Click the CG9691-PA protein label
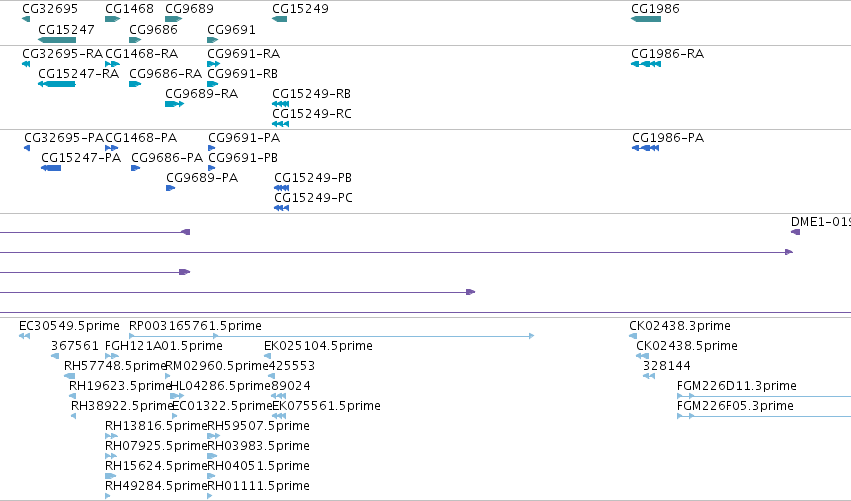Screen dimensions: 851x501 pyautogui.click(x=244, y=138)
